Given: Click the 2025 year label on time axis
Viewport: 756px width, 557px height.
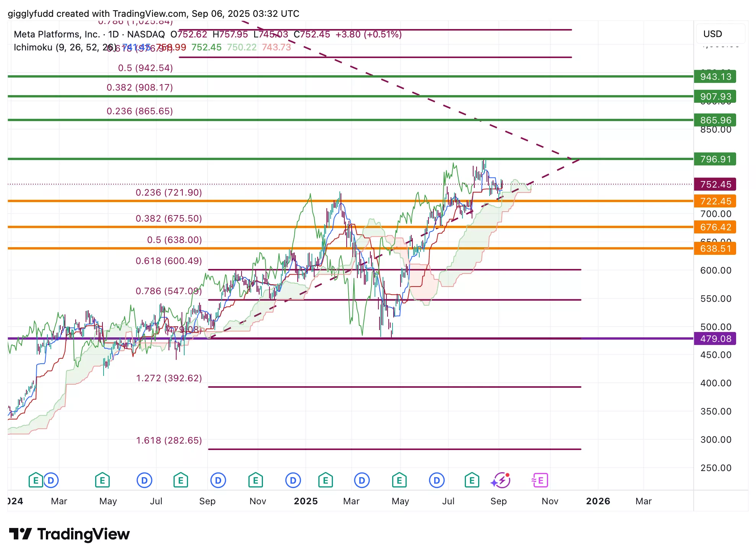Looking at the screenshot, I should pos(306,501).
